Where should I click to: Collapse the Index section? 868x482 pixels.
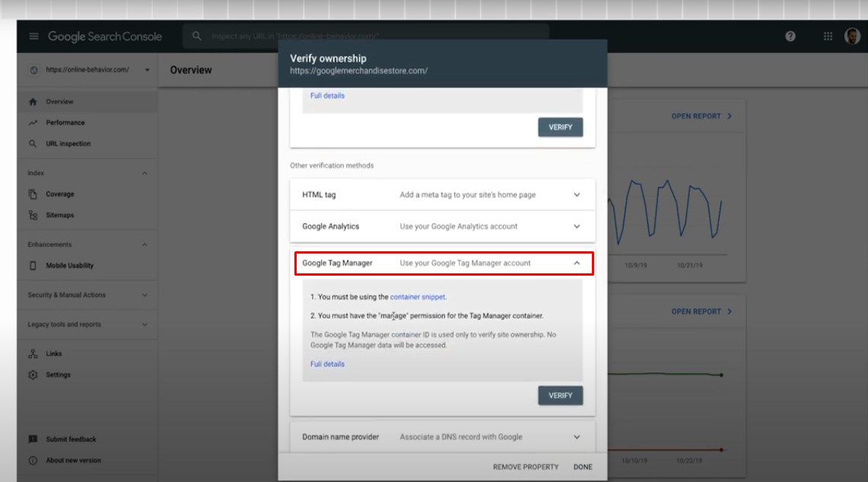(145, 174)
